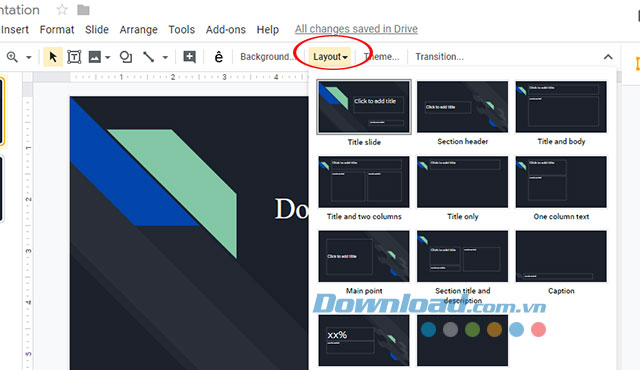Select the Title and two columns layout

pos(364,188)
